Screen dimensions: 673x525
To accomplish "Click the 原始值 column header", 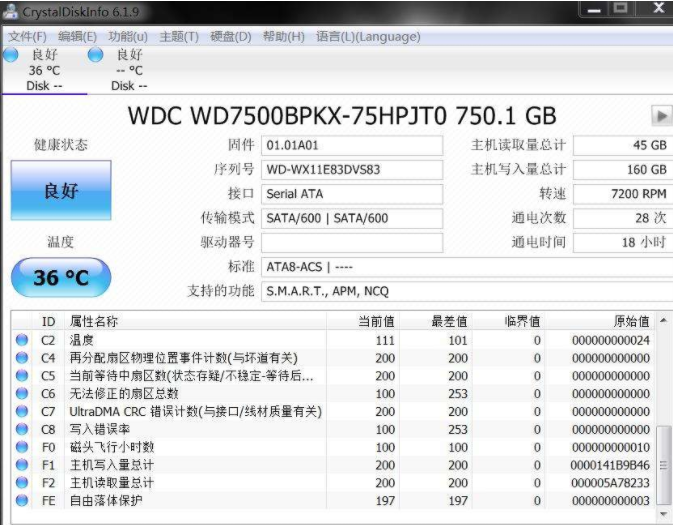I will (600, 321).
